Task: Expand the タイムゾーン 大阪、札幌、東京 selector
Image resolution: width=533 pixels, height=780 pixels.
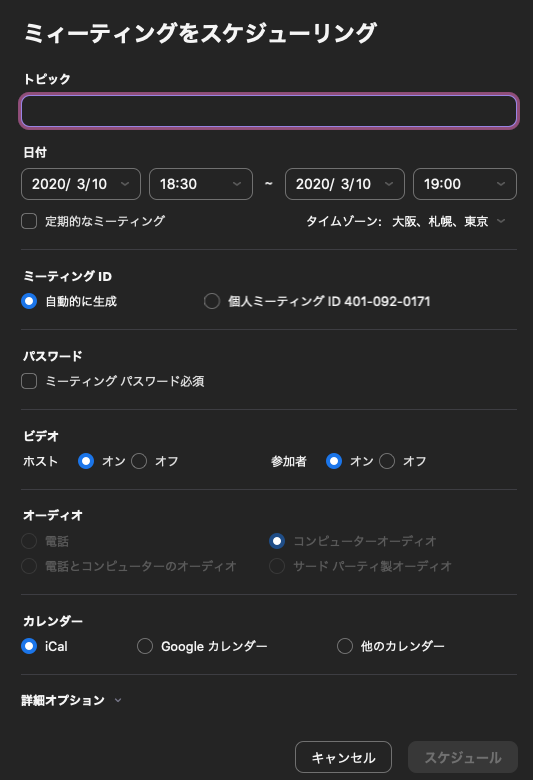Action: [406, 221]
